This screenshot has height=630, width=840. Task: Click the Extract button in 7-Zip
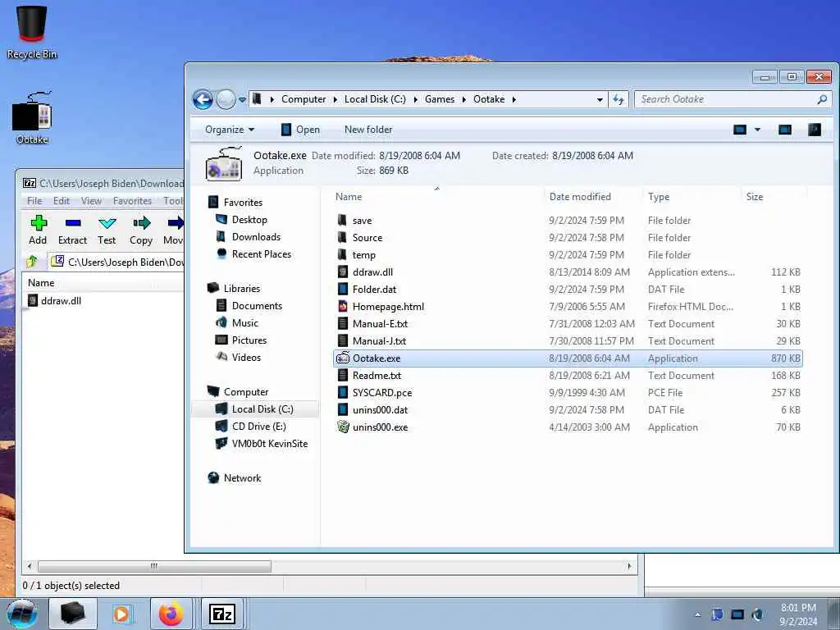[x=72, y=230]
